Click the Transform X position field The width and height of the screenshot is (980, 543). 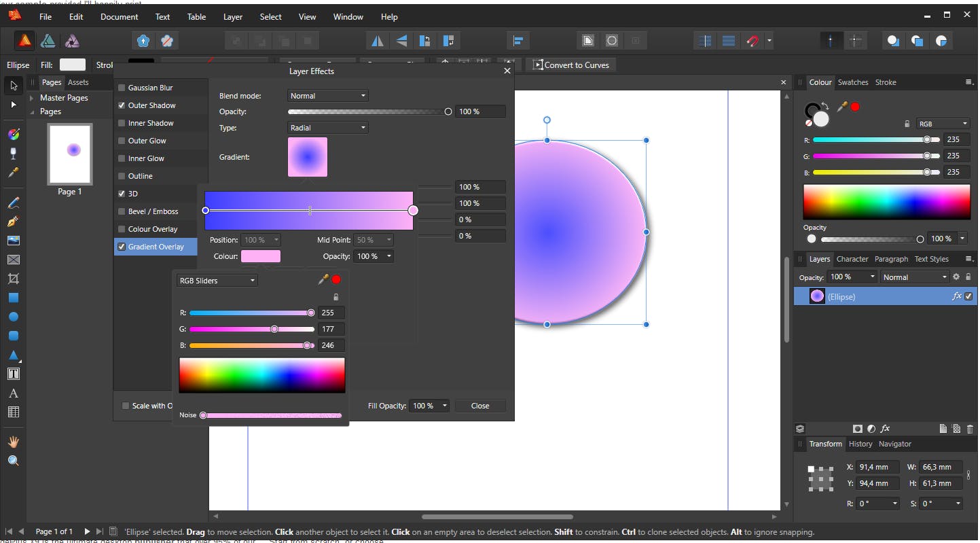(x=877, y=467)
